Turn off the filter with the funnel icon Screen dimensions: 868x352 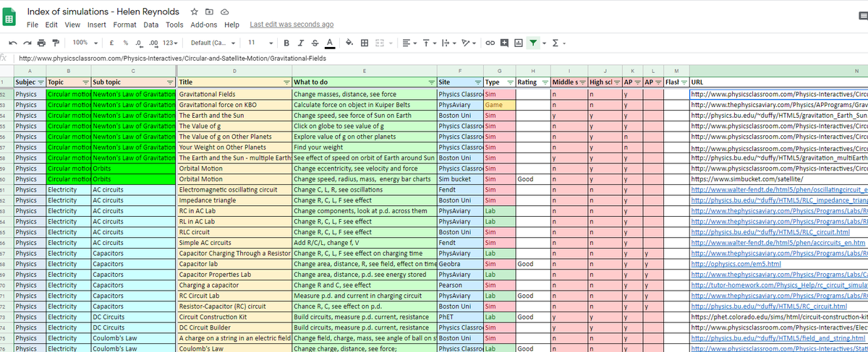(x=533, y=43)
